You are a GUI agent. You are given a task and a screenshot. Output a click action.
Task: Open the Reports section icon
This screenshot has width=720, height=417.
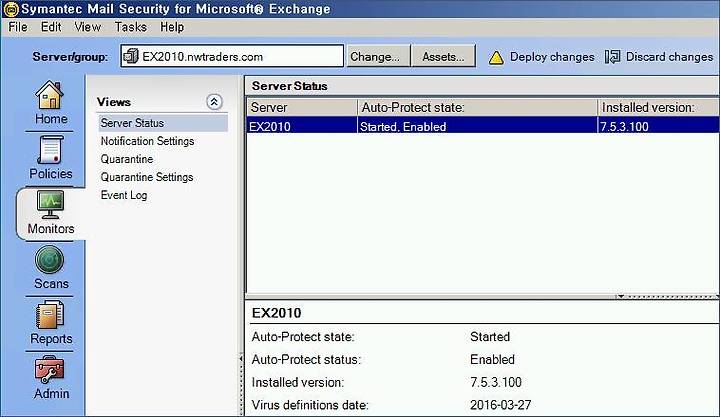(x=50, y=315)
